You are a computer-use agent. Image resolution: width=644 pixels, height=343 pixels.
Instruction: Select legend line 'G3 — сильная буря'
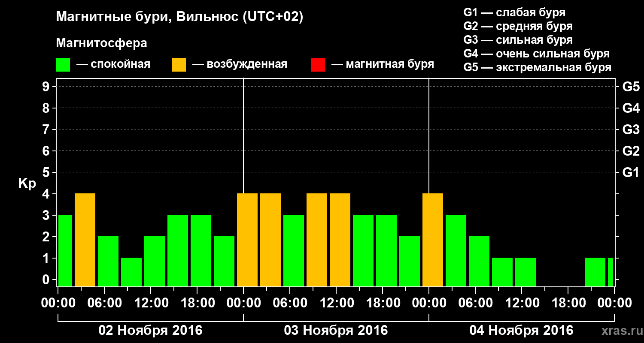(x=518, y=40)
